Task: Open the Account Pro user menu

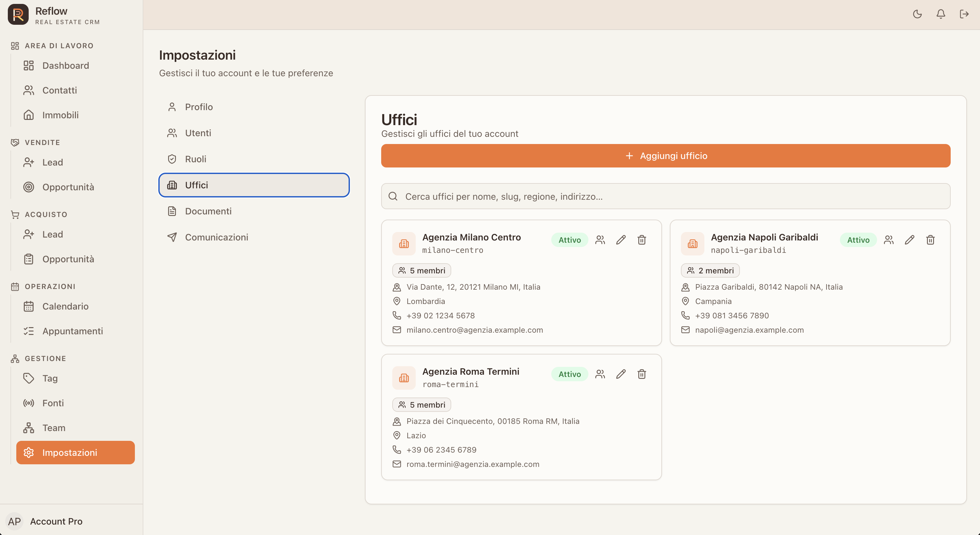Action: click(x=71, y=521)
